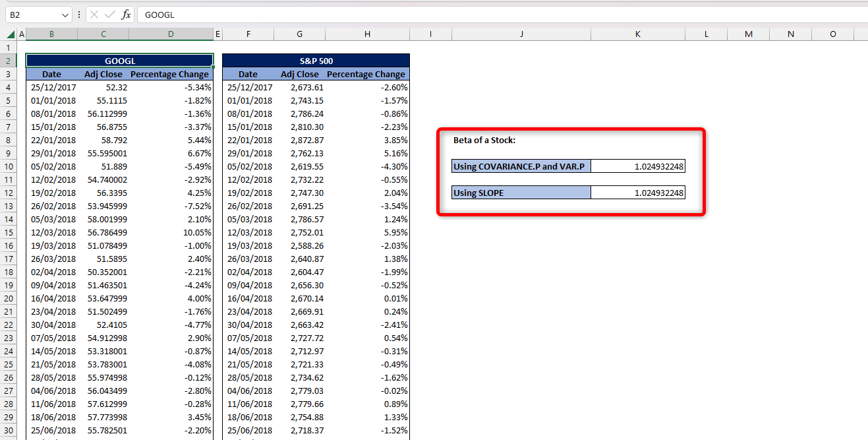Click the Select All corner triangle
Image resolution: width=868 pixels, height=440 pixels.
tap(11, 34)
